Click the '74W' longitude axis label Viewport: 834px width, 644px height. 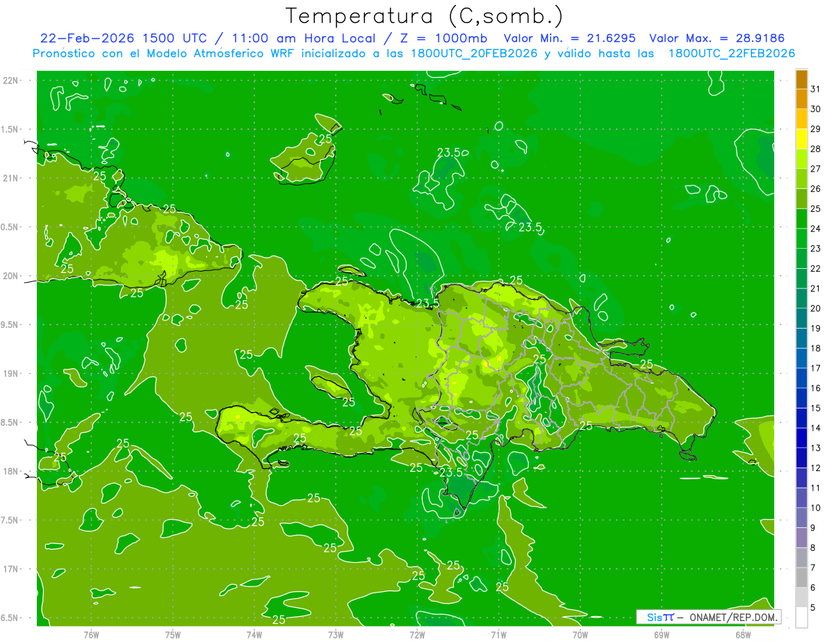coord(254,634)
